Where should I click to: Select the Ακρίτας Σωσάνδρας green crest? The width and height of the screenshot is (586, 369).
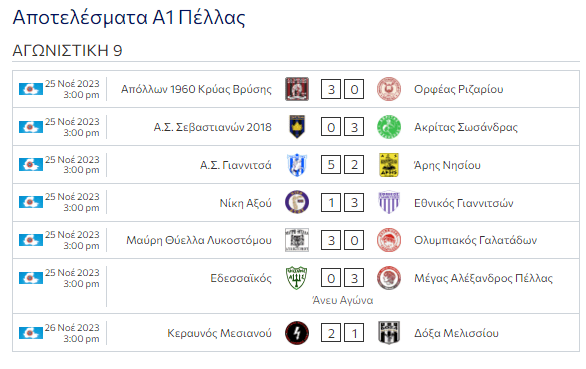tap(389, 127)
